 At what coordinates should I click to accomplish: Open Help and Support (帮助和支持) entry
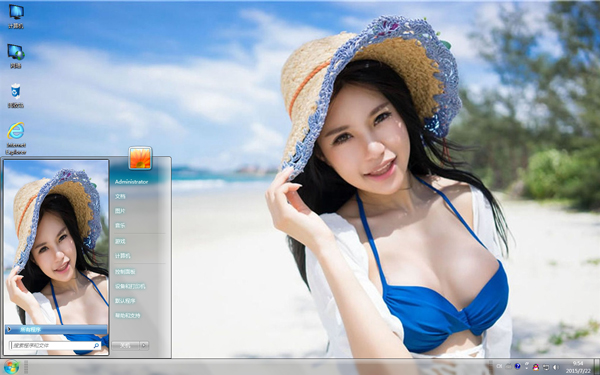pyautogui.click(x=128, y=315)
